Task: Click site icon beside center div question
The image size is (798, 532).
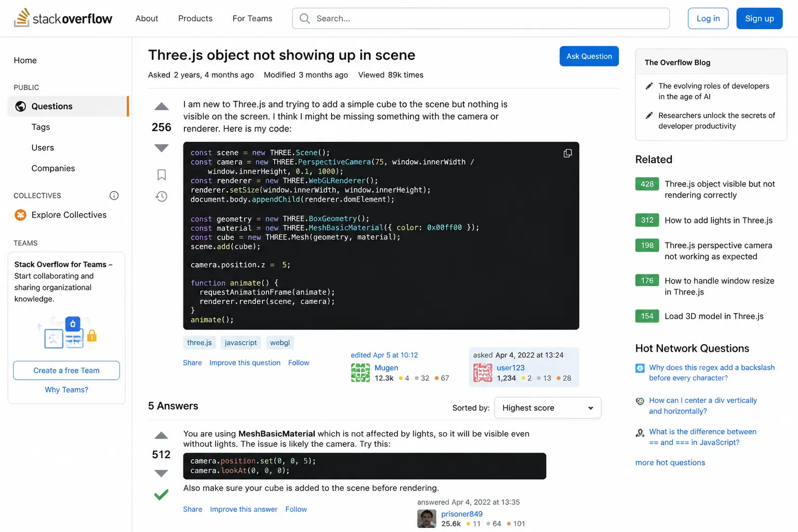Action: 640,401
